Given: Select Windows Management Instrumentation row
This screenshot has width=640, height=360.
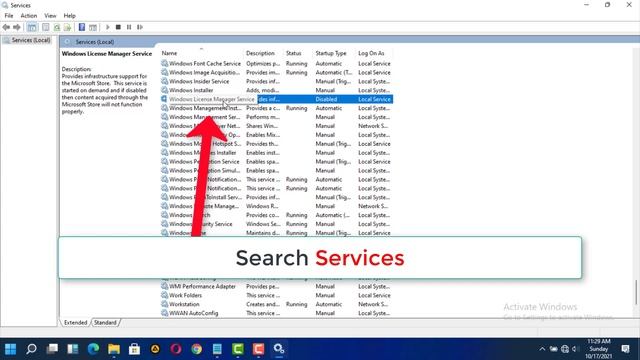Looking at the screenshot, I should click(276, 108).
